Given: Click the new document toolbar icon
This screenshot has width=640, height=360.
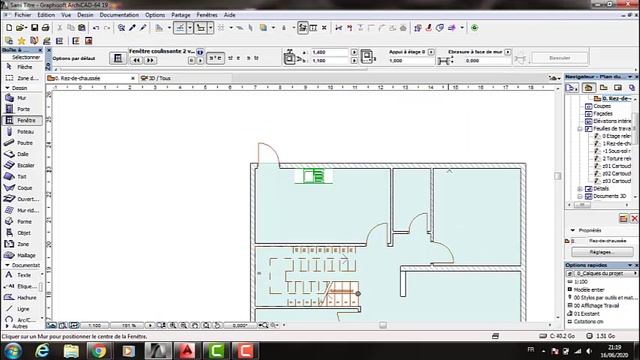Looking at the screenshot, I should pos(9,28).
